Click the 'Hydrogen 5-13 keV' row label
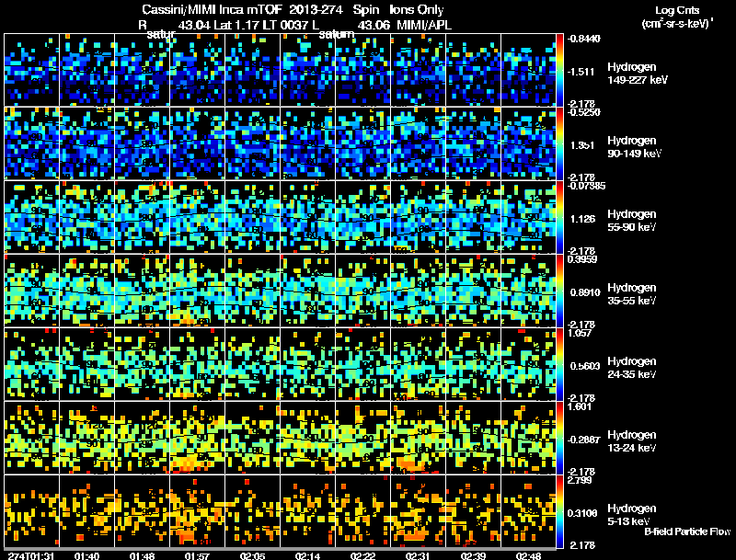 click(632, 515)
